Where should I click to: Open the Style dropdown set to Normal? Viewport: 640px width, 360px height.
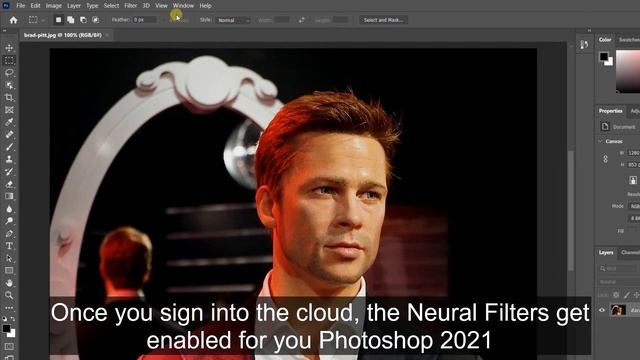233,20
